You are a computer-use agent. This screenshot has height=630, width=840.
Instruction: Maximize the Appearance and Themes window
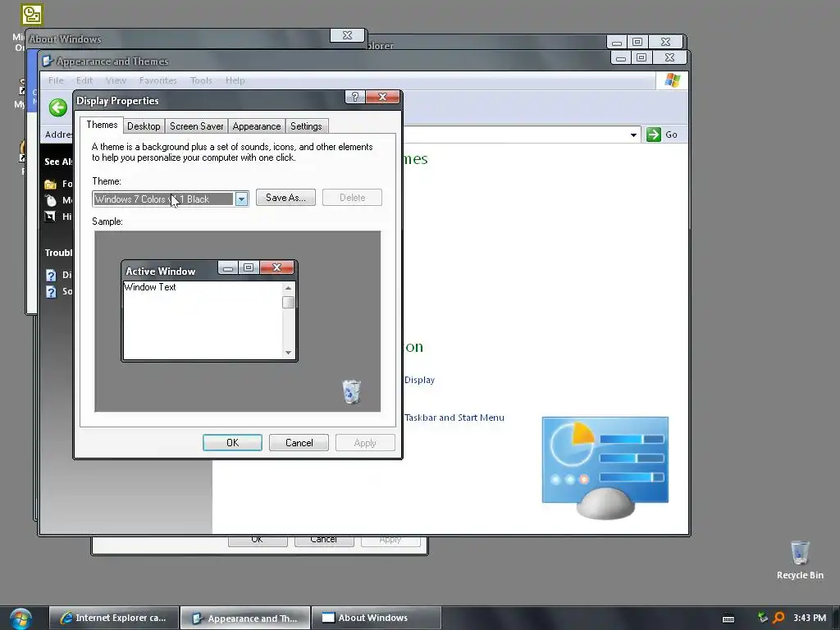pyautogui.click(x=641, y=58)
